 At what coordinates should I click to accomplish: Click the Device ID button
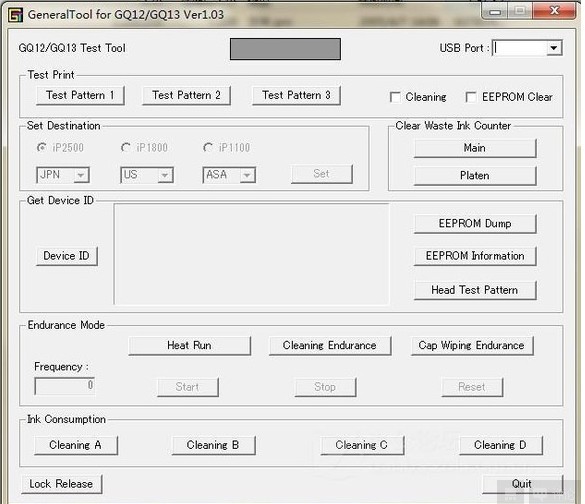point(67,256)
